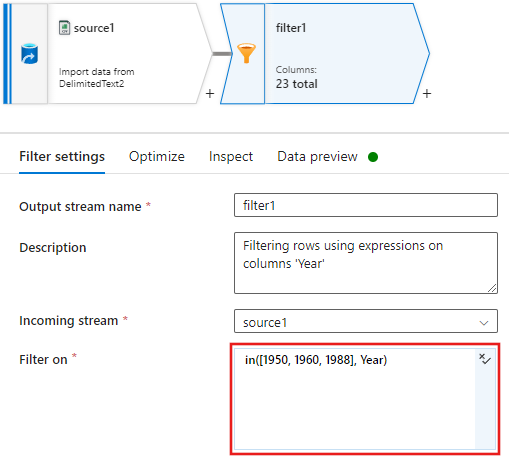
Task: Edit the Description text area
Action: [366, 263]
